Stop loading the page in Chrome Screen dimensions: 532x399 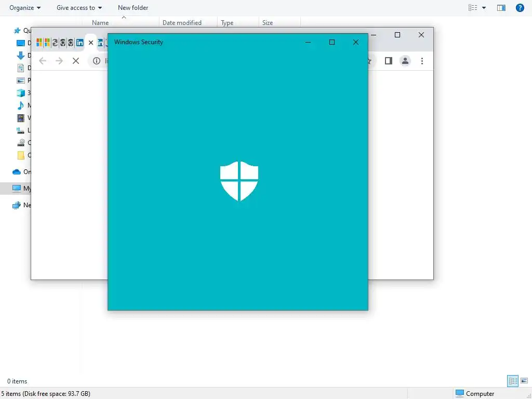[76, 61]
